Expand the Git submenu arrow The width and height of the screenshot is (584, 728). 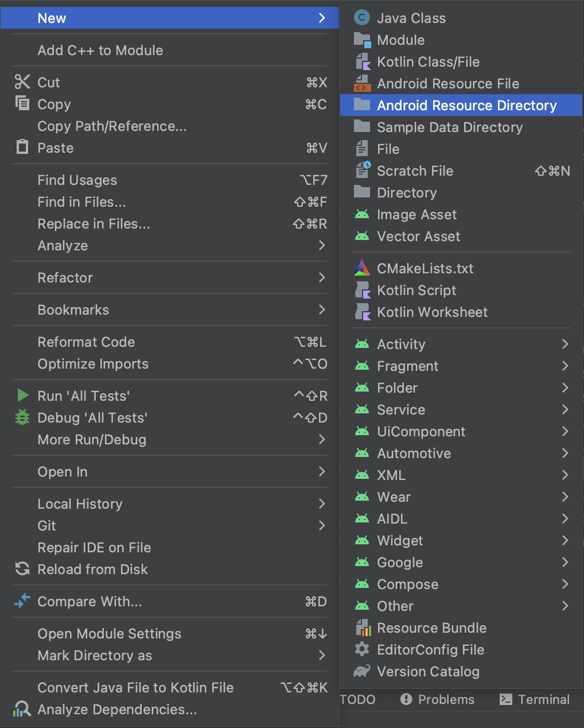(322, 525)
